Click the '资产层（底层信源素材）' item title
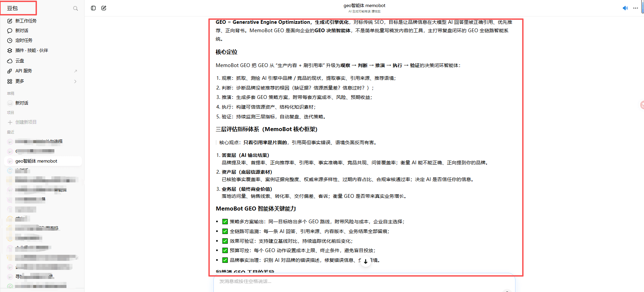The height and width of the screenshot is (292, 644). 247,172
